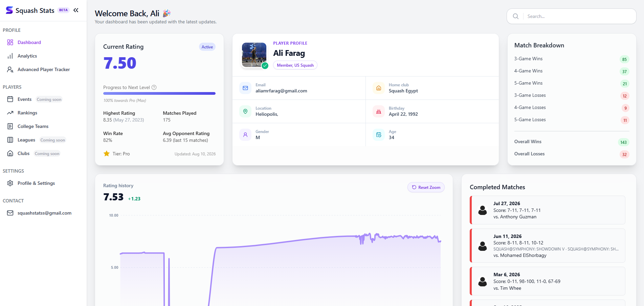Viewport: 644px width, 306px height.
Task: Click the Events calendar icon
Action: [x=10, y=99]
